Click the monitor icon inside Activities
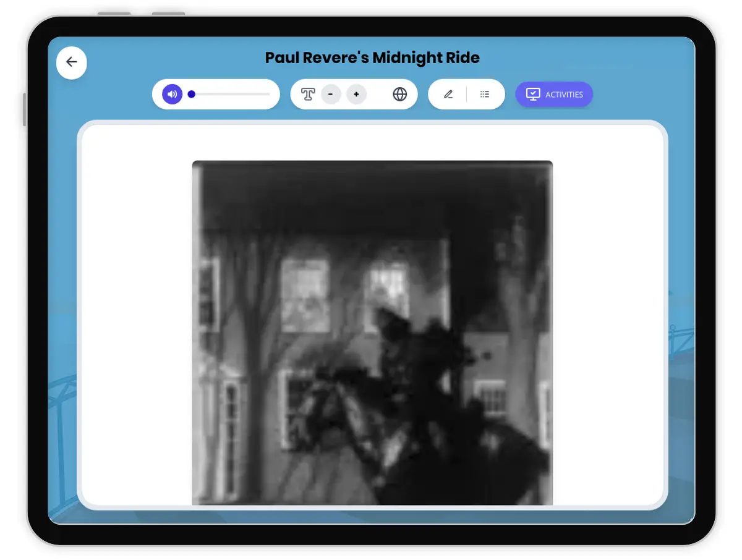 (532, 95)
